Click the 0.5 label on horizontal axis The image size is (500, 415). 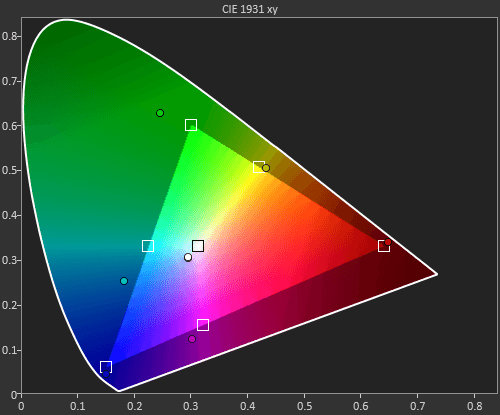pos(305,406)
